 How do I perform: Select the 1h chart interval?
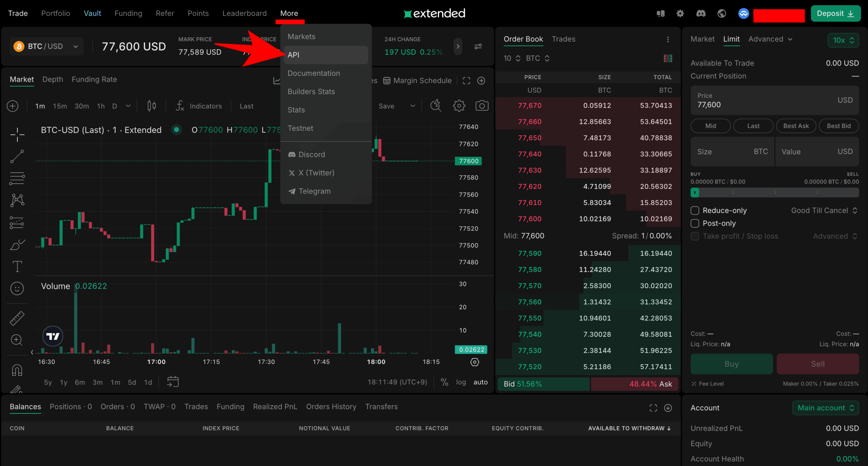point(101,106)
